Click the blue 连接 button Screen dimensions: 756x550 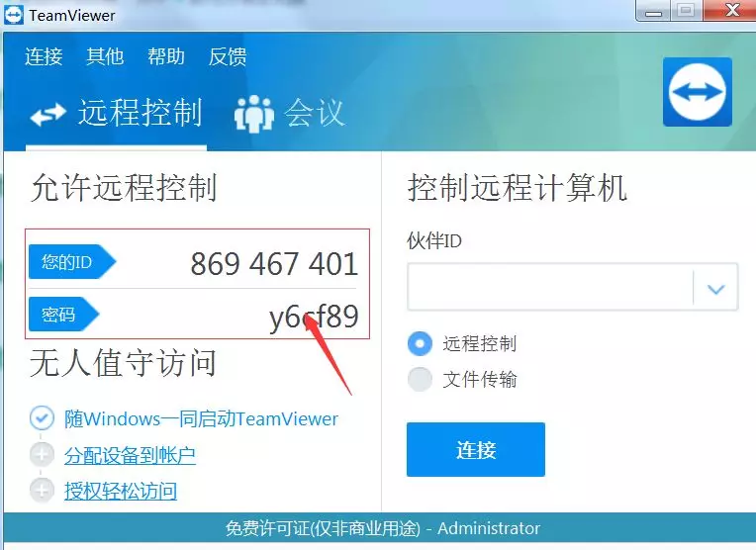tap(476, 449)
